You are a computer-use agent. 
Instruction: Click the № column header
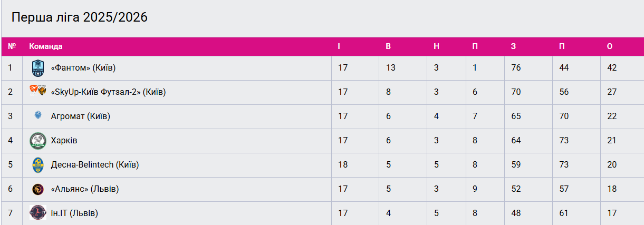pos(12,46)
